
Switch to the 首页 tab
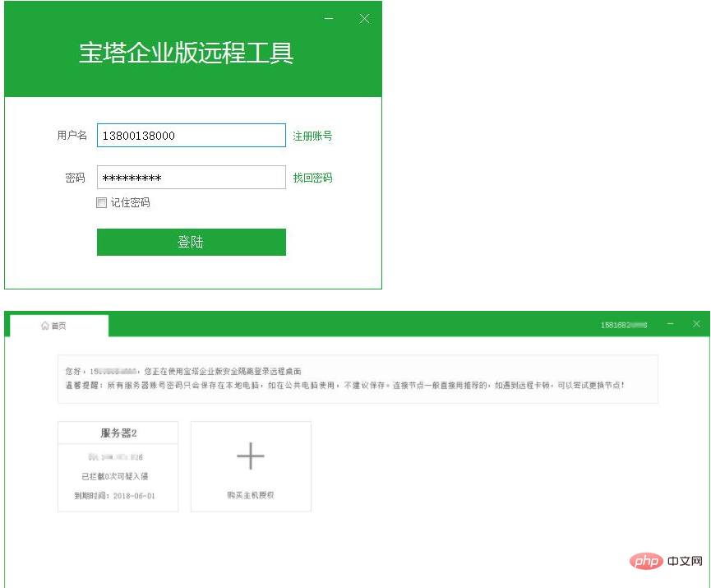click(59, 326)
